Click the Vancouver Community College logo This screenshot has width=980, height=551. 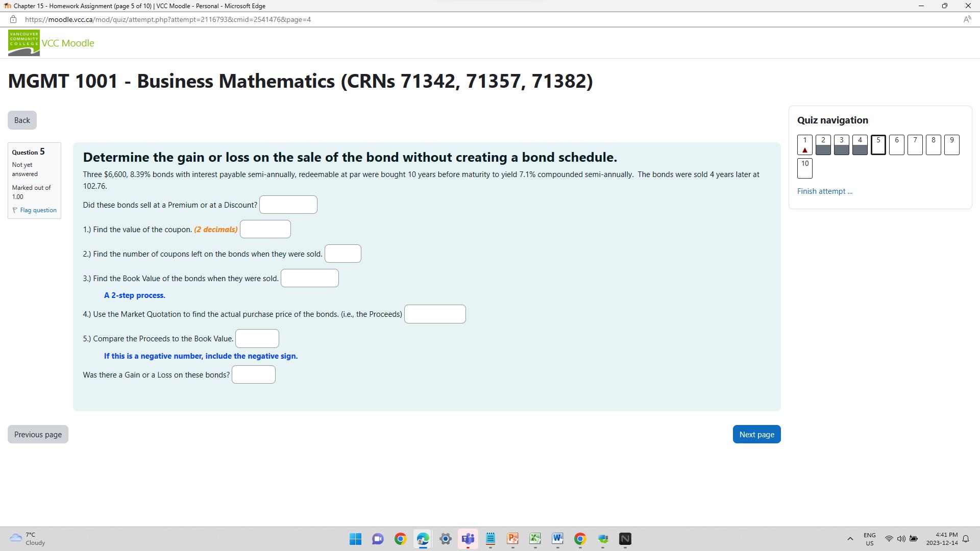[24, 43]
